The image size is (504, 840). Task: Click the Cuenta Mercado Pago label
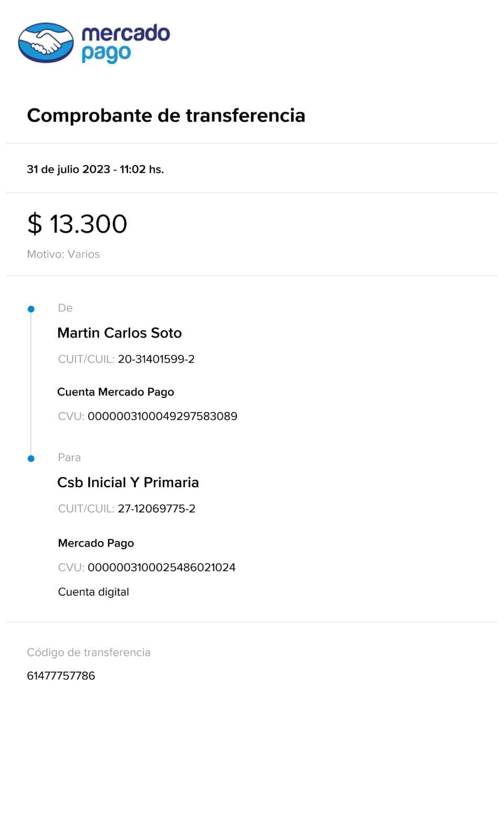pyautogui.click(x=115, y=392)
